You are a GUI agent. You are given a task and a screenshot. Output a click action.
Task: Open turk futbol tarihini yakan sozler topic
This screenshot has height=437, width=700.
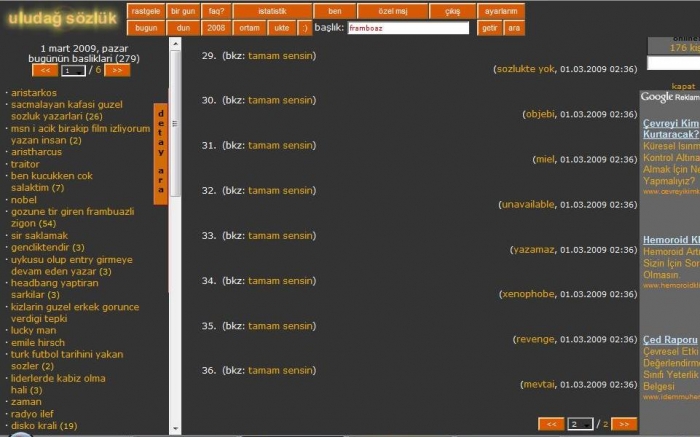point(67,360)
